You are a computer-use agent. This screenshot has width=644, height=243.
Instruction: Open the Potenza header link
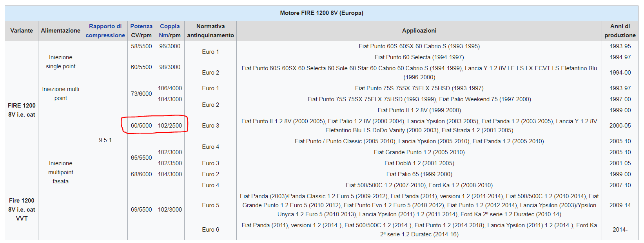click(x=141, y=26)
